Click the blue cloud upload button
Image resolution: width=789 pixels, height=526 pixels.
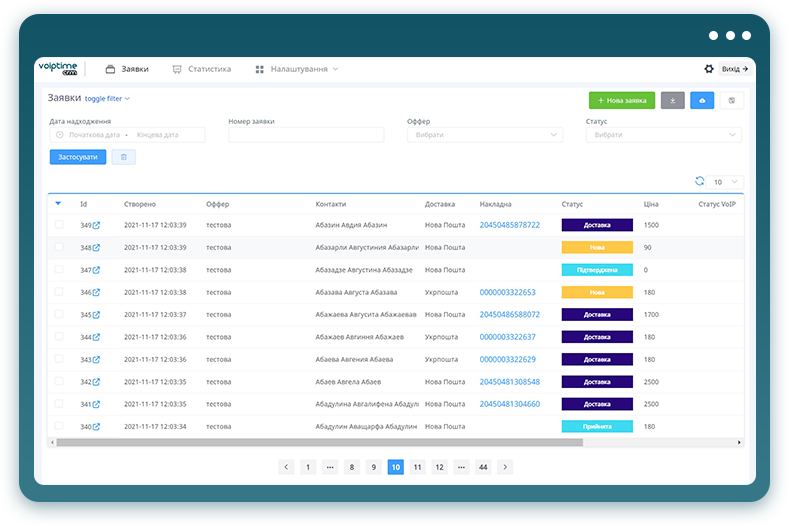[x=702, y=100]
